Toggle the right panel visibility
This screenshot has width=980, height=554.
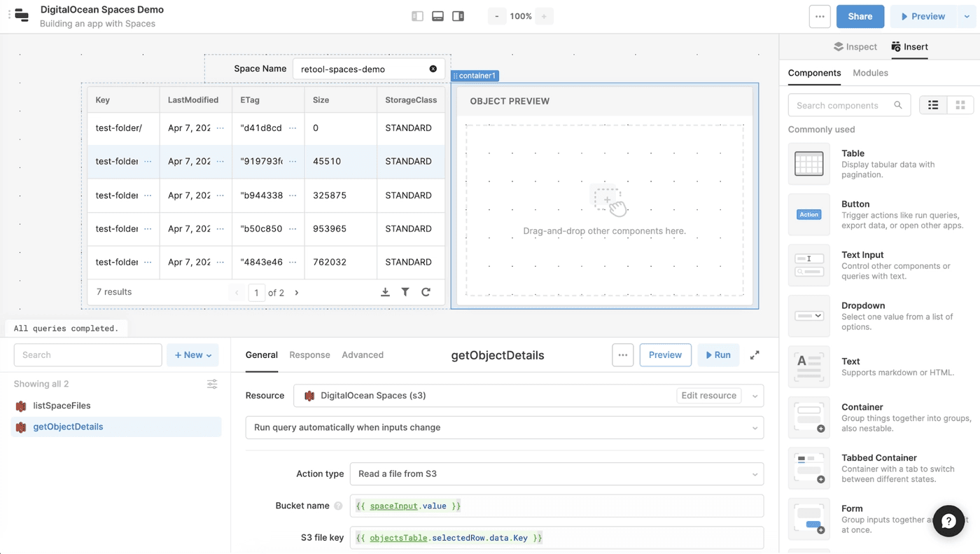coord(458,16)
